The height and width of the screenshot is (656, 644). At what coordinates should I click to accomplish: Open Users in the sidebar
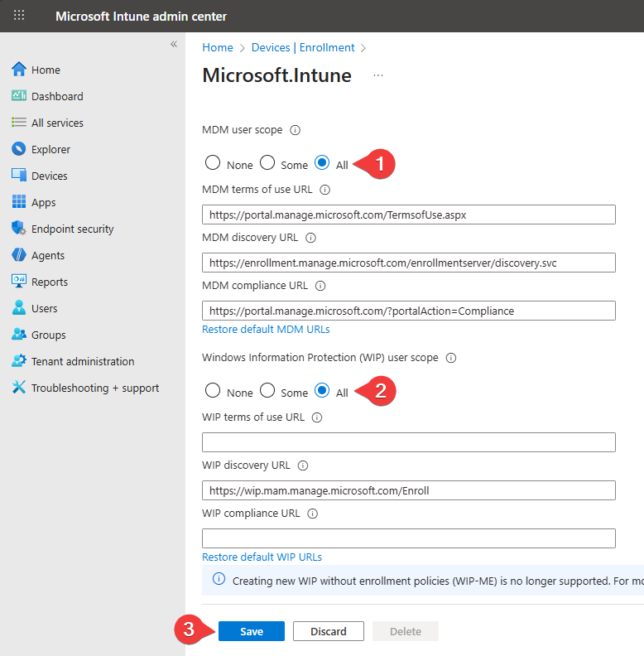pyautogui.click(x=45, y=308)
